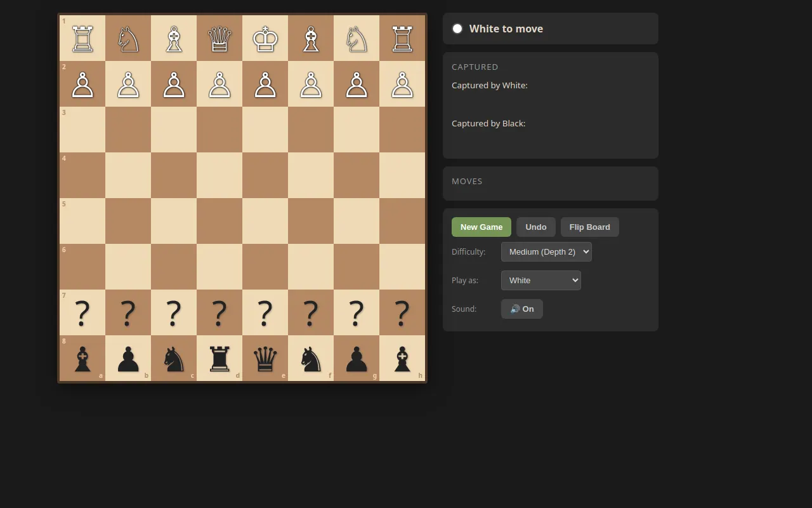Toggle the Sound On button

tap(522, 309)
